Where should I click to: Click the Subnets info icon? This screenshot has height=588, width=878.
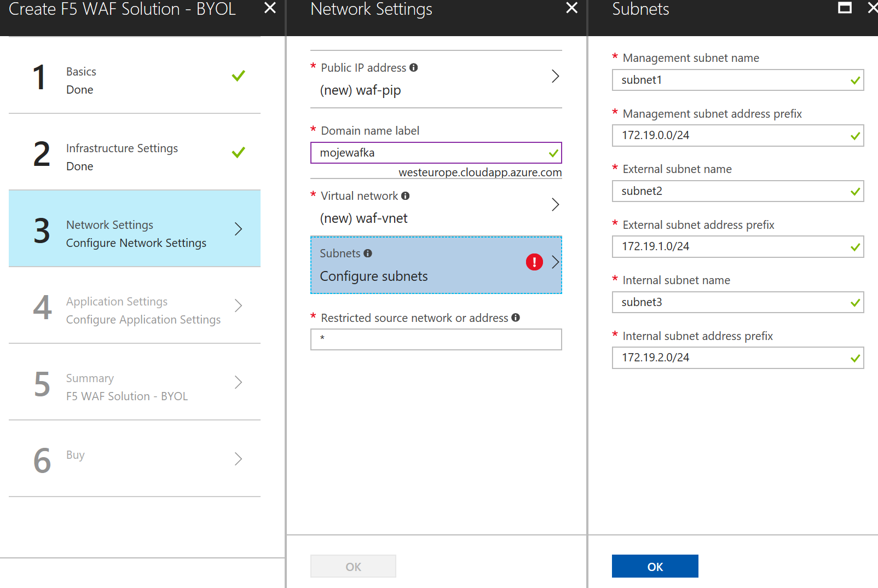click(x=368, y=253)
